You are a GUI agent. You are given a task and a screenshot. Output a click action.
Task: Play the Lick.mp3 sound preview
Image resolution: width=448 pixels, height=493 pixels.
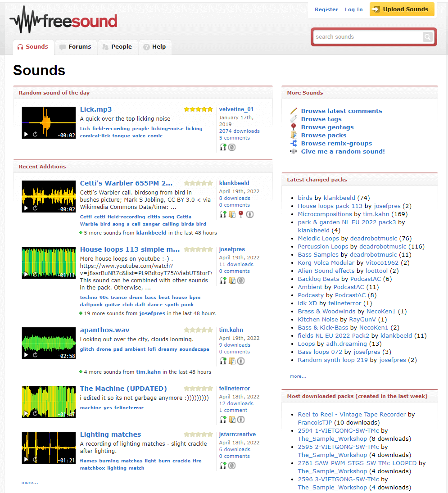[26, 135]
